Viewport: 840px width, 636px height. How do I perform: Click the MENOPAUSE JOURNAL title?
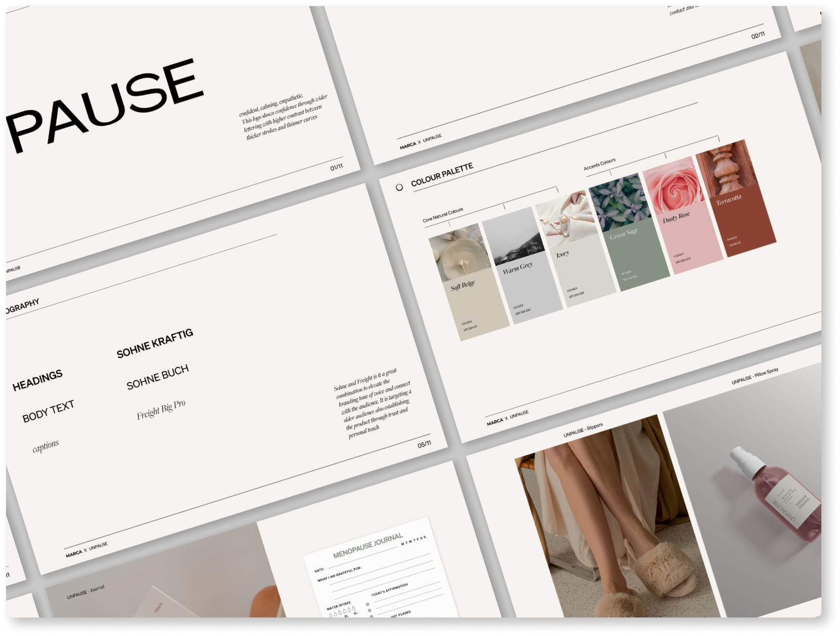pos(368,546)
